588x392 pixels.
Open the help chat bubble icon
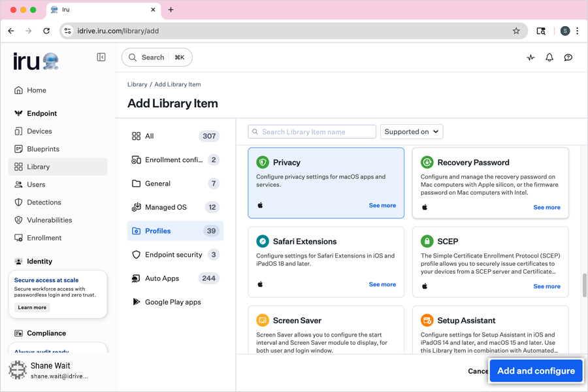568,57
